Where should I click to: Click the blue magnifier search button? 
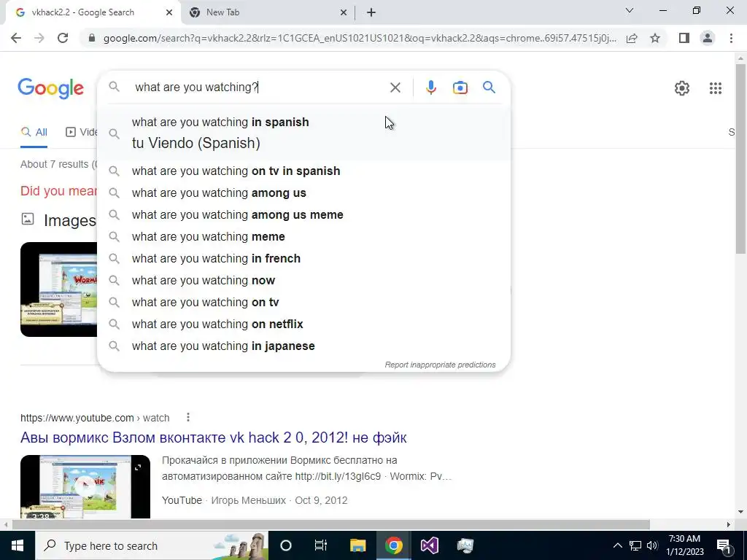[x=489, y=87]
